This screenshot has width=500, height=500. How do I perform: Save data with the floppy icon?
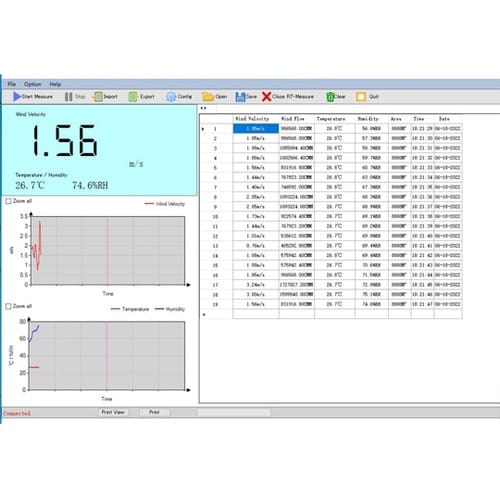[240, 97]
